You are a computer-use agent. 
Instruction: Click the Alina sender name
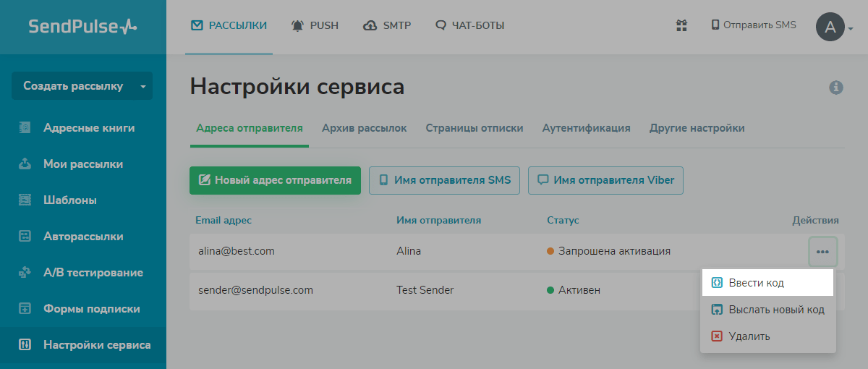pyautogui.click(x=409, y=251)
